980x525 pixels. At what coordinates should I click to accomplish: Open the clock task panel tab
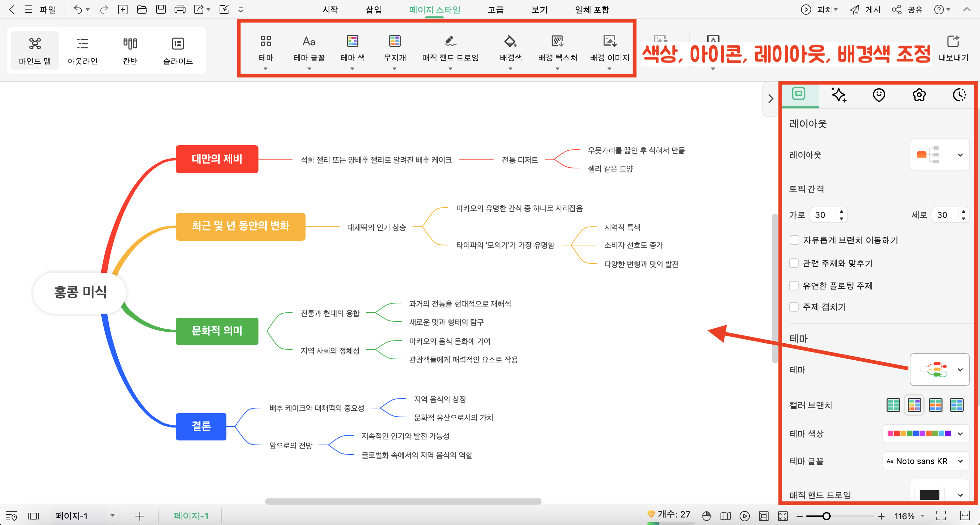[960, 95]
